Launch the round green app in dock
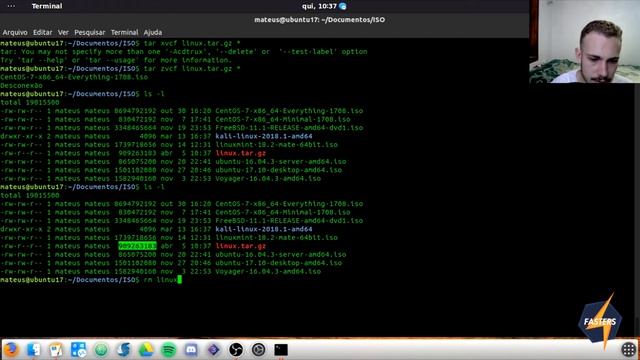This screenshot has width=640, height=360. [x=101, y=349]
